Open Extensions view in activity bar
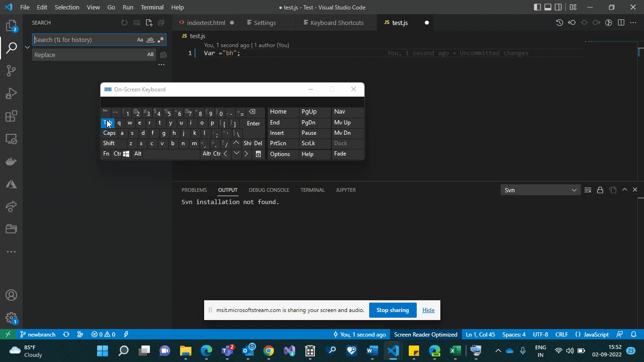Image resolution: width=644 pixels, height=362 pixels. click(11, 115)
